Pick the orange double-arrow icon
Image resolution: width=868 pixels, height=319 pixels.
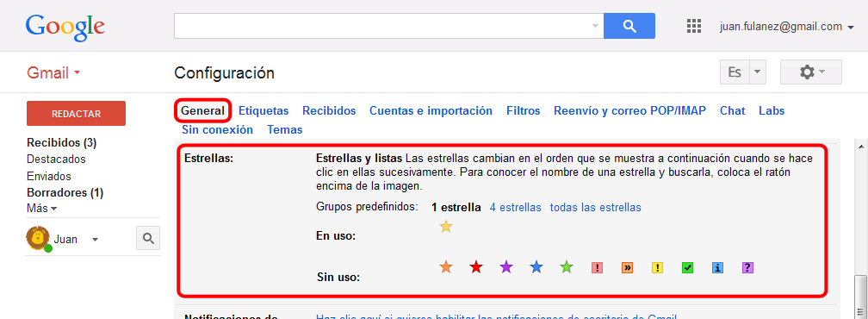[x=627, y=268]
